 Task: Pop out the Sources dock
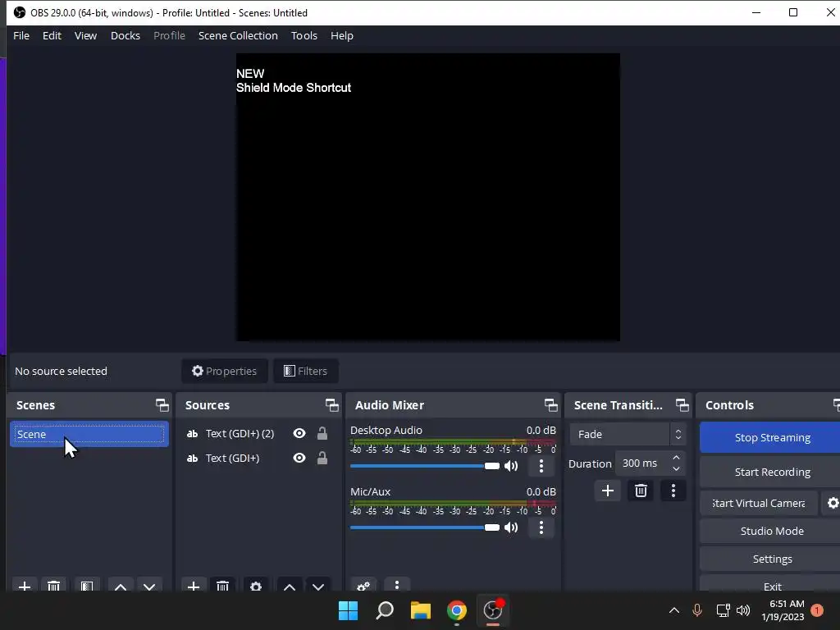coord(331,405)
